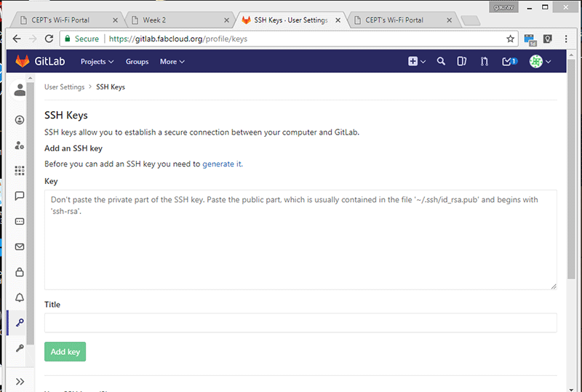Open the Groups menu item
Viewport: 582px width, 392px height.
[137, 62]
